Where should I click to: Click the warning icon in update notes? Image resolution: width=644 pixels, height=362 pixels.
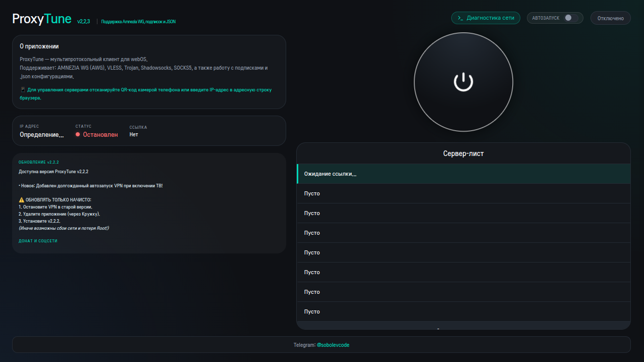point(21,200)
